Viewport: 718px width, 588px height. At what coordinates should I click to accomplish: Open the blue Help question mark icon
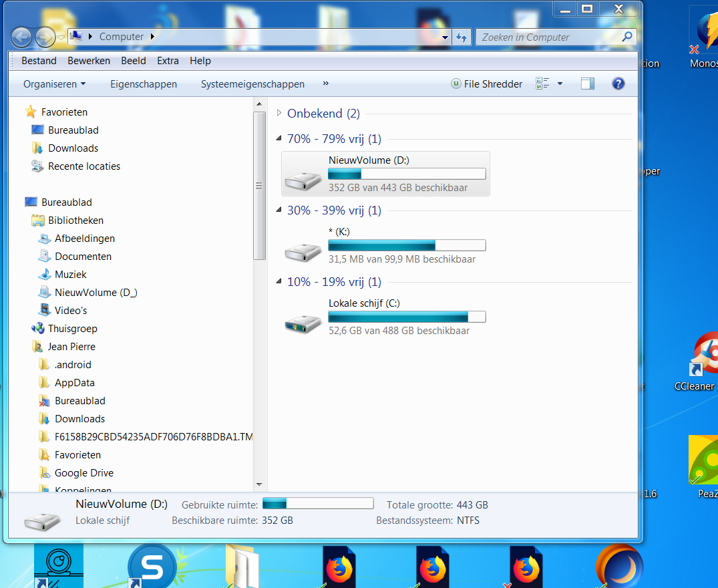[x=618, y=84]
